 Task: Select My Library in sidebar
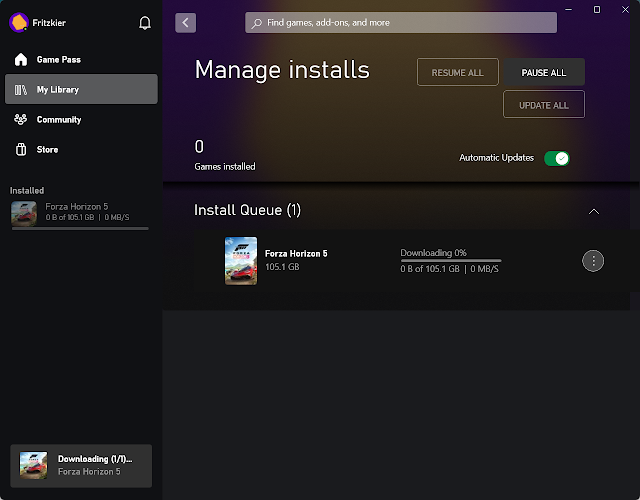tap(81, 89)
